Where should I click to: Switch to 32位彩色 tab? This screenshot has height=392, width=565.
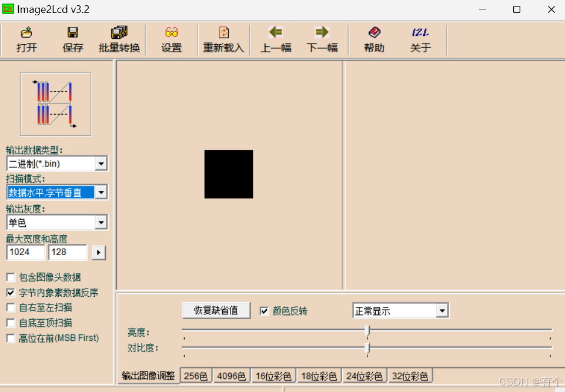pos(410,376)
